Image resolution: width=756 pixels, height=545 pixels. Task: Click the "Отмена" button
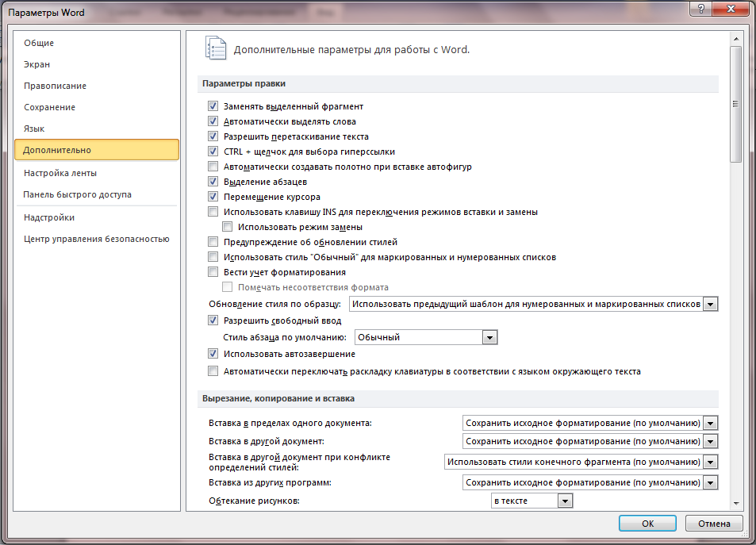714,524
